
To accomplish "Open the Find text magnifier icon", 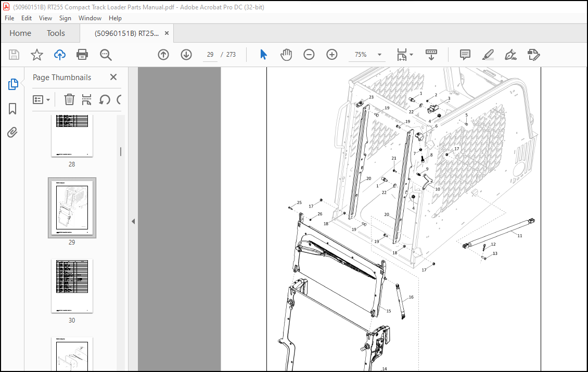I will click(106, 55).
